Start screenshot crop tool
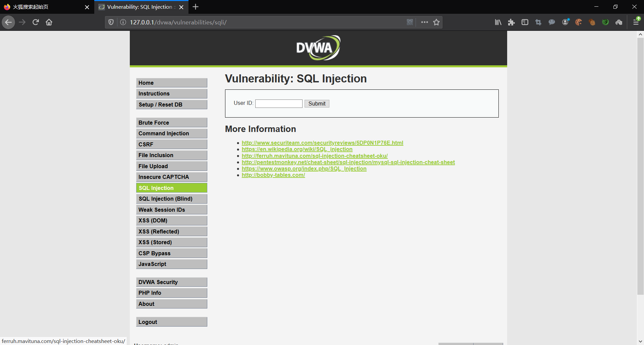This screenshot has height=345, width=644. [x=538, y=22]
